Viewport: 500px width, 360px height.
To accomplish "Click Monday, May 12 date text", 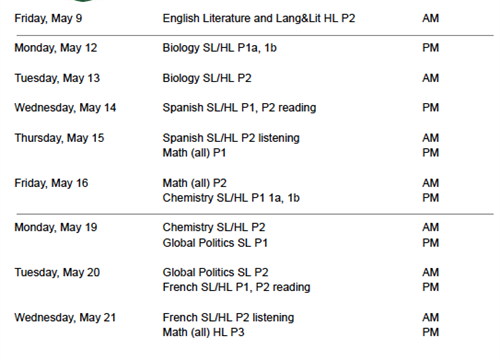I will (x=56, y=48).
